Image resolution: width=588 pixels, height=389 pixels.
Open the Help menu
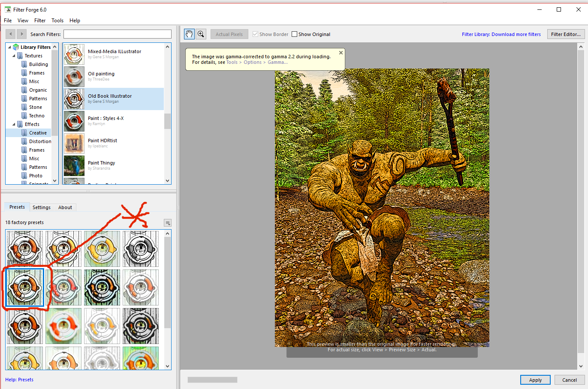75,21
